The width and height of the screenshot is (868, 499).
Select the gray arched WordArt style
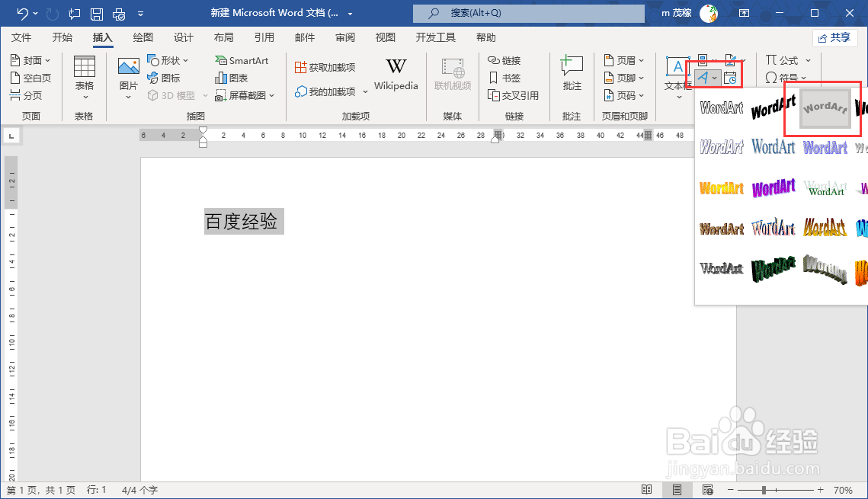point(825,107)
